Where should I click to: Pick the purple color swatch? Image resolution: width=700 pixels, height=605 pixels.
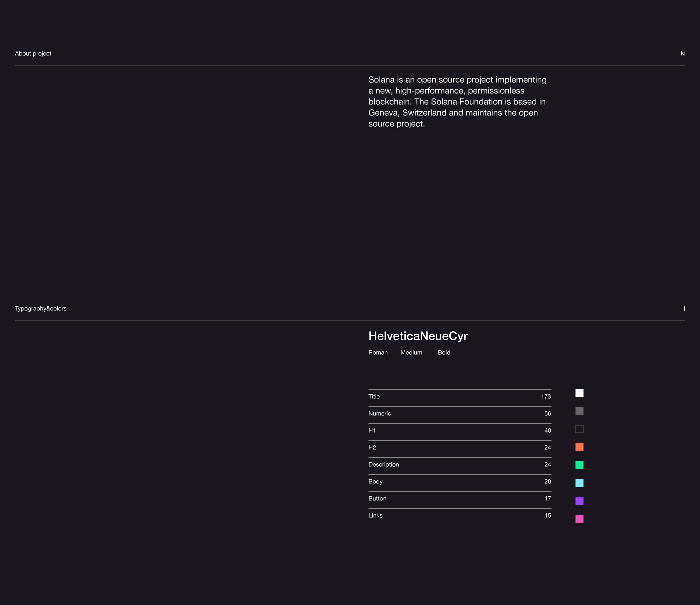579,501
